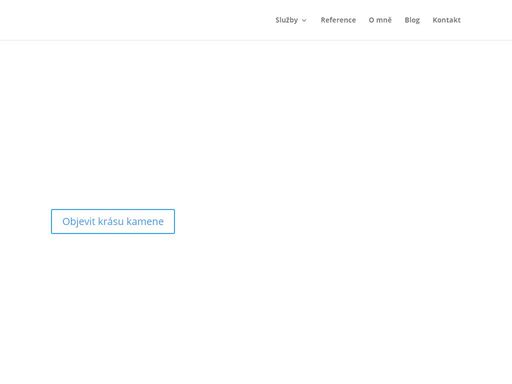Click the last header item Kontakt
Viewport: 512px width, 384px height.
[446, 20]
